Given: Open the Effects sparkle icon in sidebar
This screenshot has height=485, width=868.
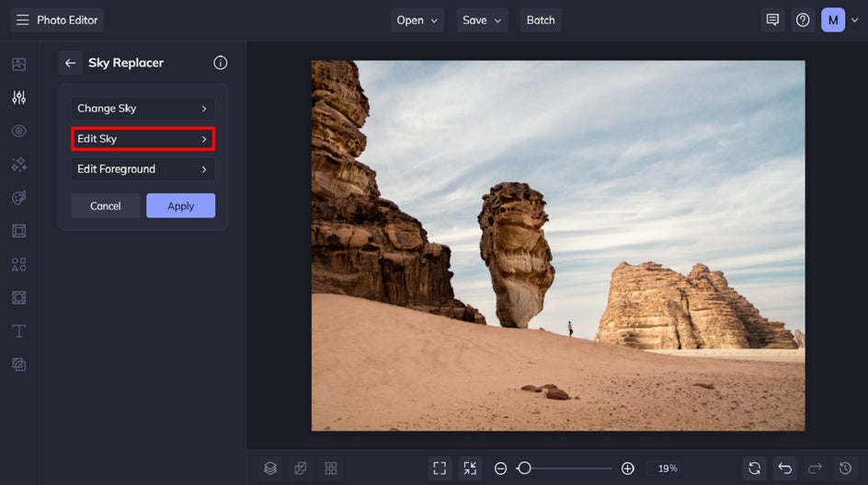Looking at the screenshot, I should pos(18,164).
